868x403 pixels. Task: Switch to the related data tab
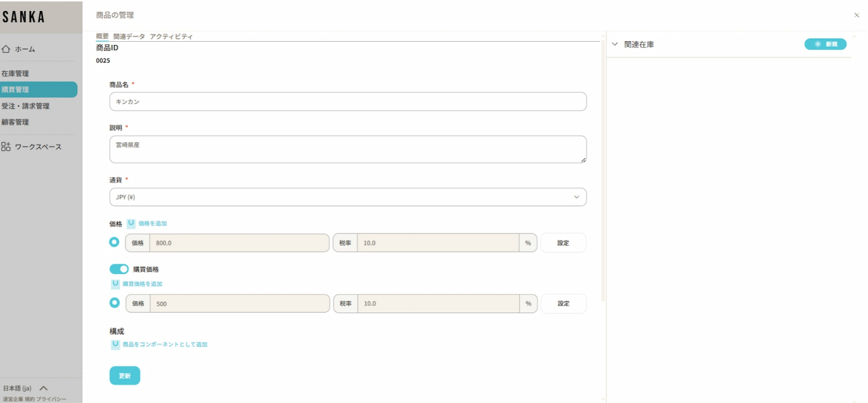pyautogui.click(x=129, y=36)
